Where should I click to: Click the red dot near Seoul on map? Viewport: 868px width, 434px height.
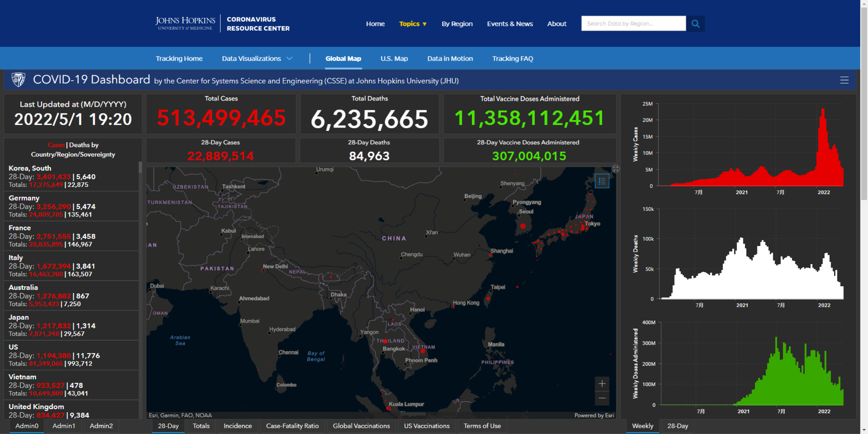tap(523, 226)
